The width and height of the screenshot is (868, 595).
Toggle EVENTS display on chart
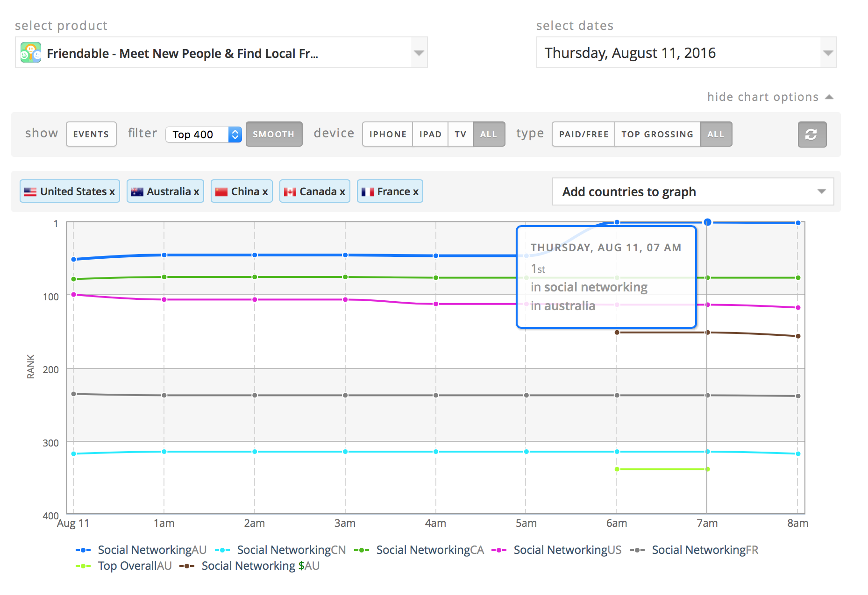[91, 135]
